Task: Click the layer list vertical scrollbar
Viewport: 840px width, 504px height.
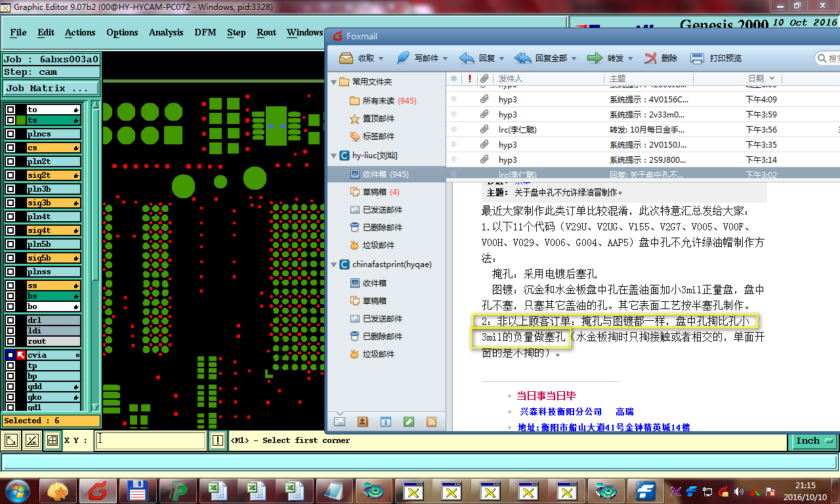Action: click(x=96, y=197)
